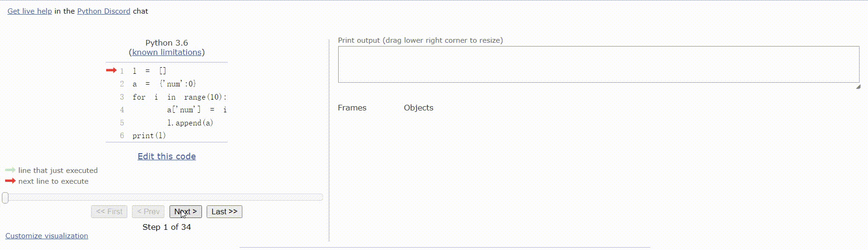Click the for loop code on line 3
The height and width of the screenshot is (250, 868).
(x=179, y=97)
